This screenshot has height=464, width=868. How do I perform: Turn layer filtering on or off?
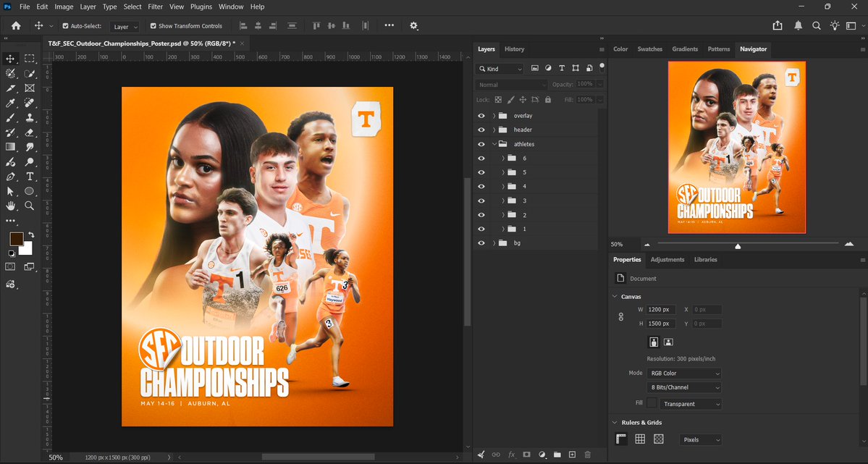[602, 67]
